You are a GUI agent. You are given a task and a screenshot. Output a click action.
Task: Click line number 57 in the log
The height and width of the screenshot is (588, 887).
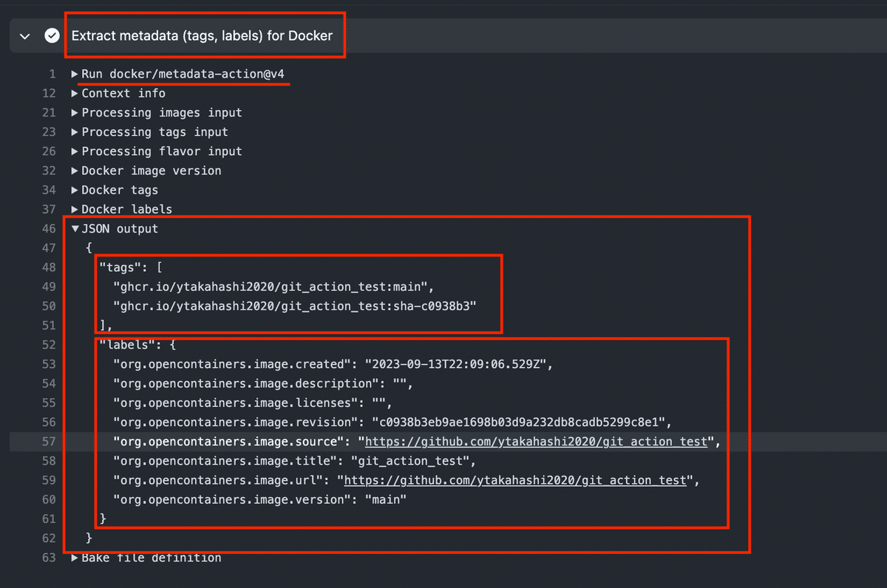click(x=49, y=441)
